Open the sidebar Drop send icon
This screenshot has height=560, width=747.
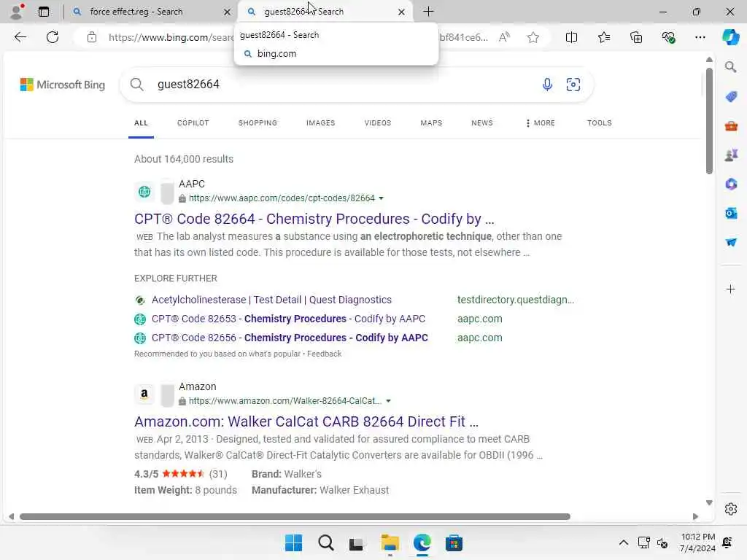coord(731,242)
